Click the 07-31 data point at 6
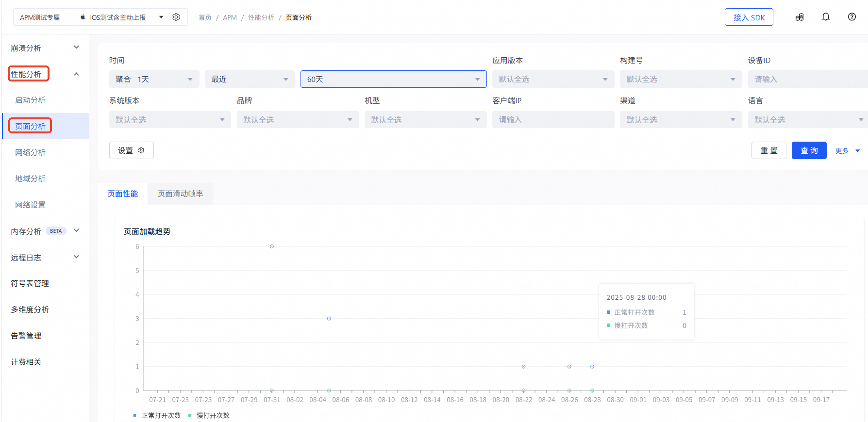 pyautogui.click(x=272, y=246)
